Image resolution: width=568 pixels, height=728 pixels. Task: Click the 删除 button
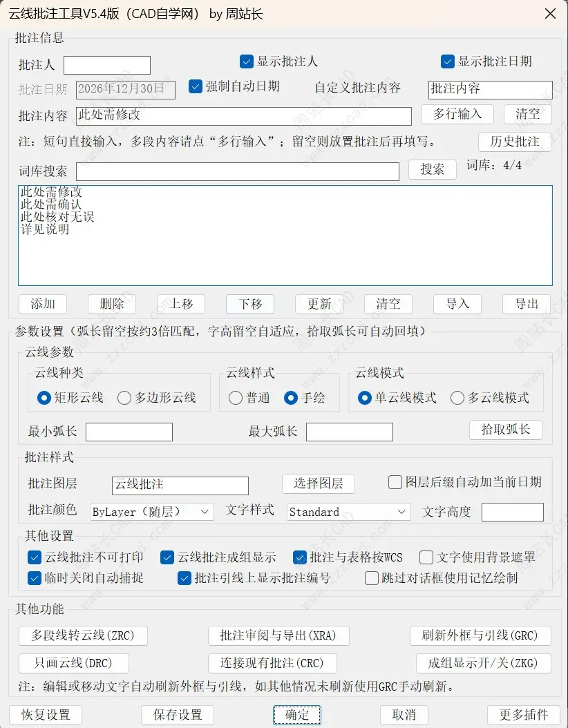click(112, 304)
